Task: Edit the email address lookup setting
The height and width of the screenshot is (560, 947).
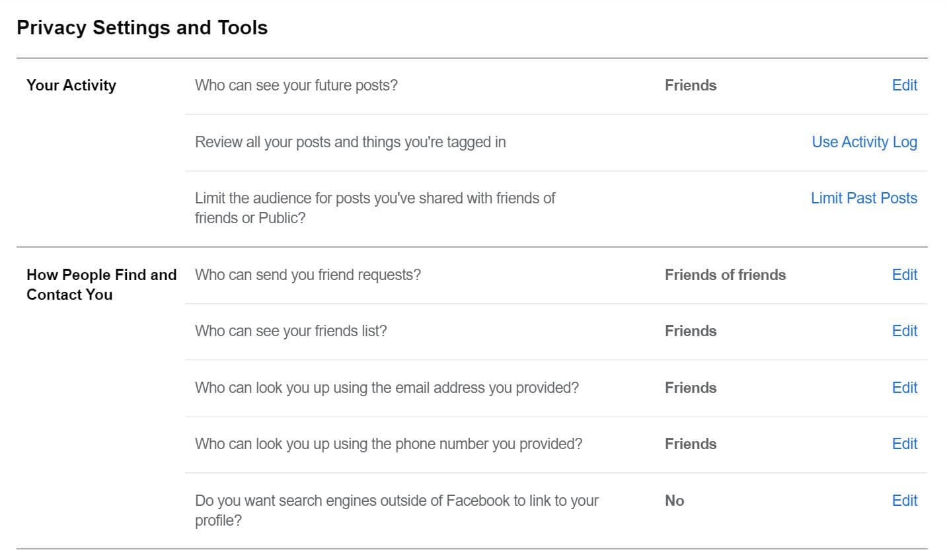Action: 904,388
